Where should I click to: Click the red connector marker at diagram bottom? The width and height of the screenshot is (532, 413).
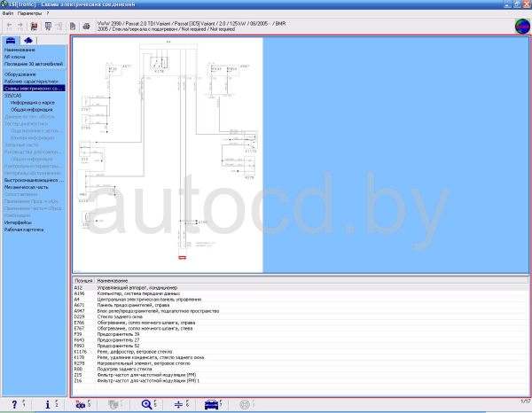click(182, 258)
